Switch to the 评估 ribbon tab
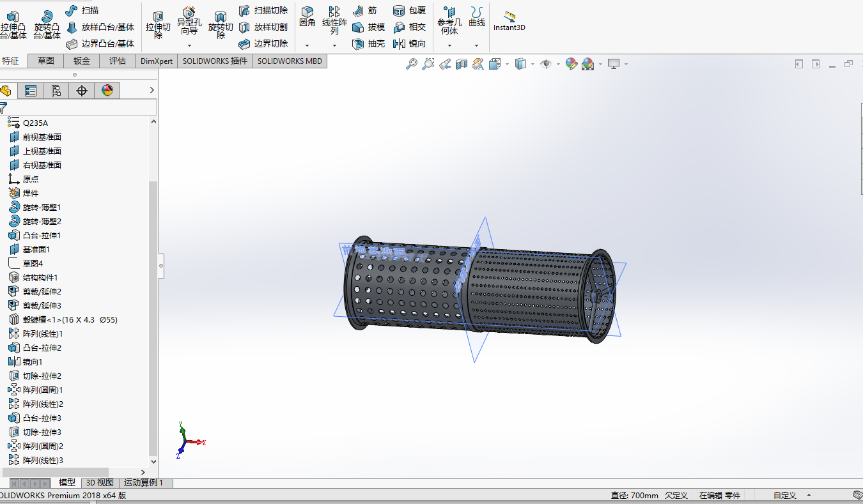 118,61
